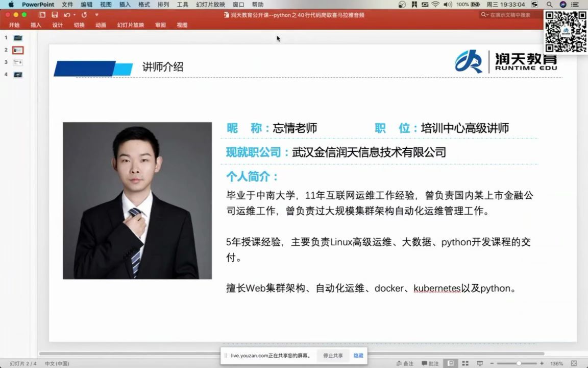Hide the sharing banner via 隐藏
The height and width of the screenshot is (368, 588).
point(357,355)
